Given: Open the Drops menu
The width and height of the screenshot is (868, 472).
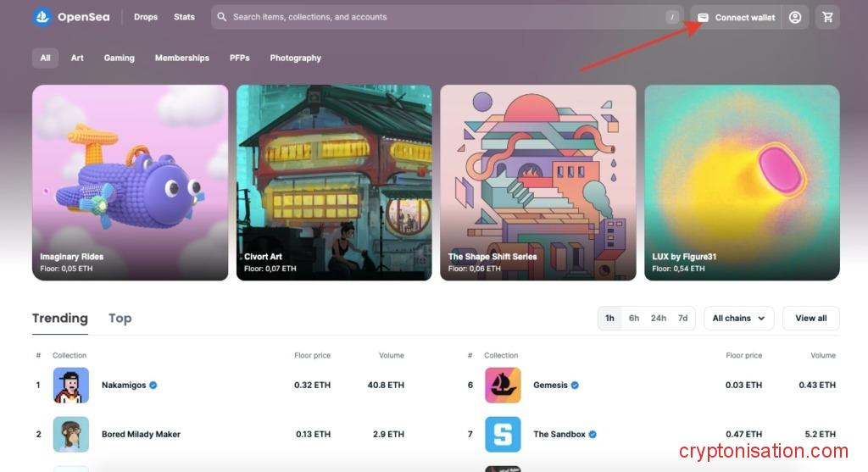Looking at the screenshot, I should click(x=146, y=17).
